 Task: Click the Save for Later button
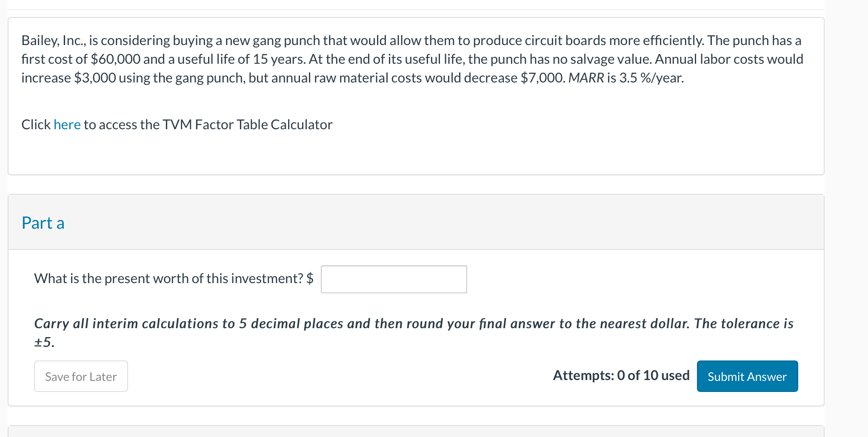(x=81, y=377)
